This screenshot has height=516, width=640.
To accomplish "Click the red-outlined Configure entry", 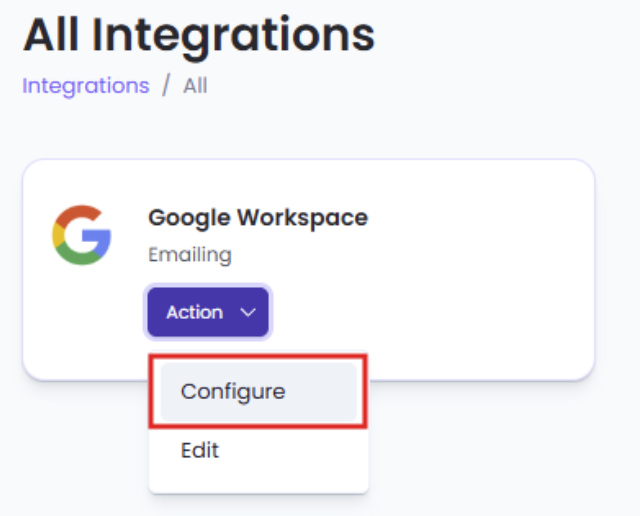I will 233,391.
